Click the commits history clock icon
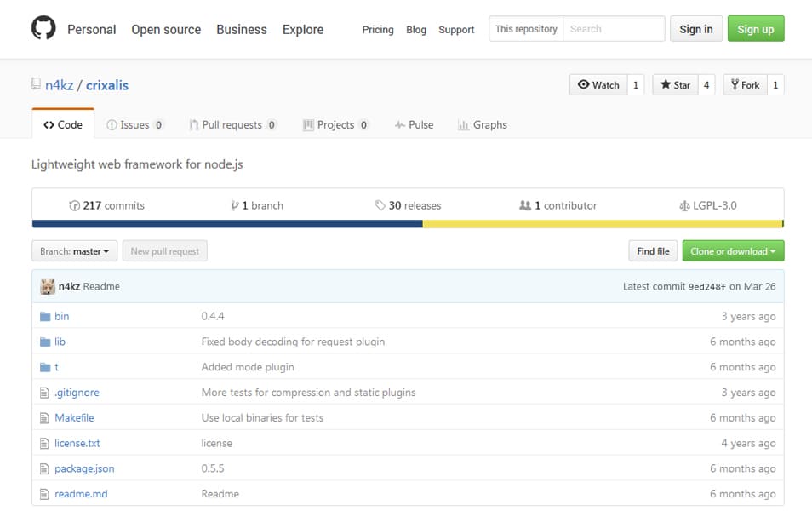This screenshot has height=511, width=812. (74, 205)
